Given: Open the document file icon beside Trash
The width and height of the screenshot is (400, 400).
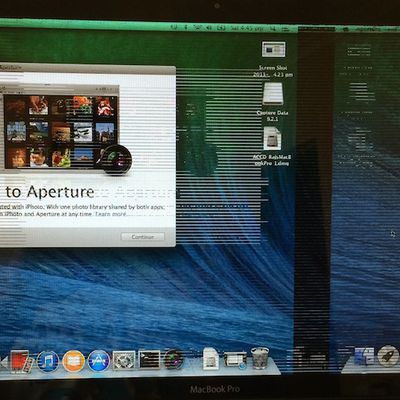Looking at the screenshot, I should point(211,359).
